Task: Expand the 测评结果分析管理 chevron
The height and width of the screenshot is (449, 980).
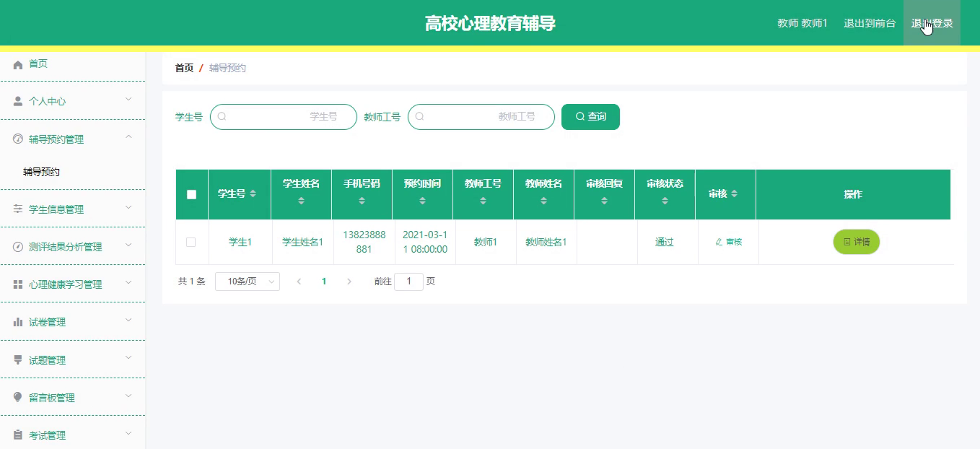Action: click(x=128, y=244)
